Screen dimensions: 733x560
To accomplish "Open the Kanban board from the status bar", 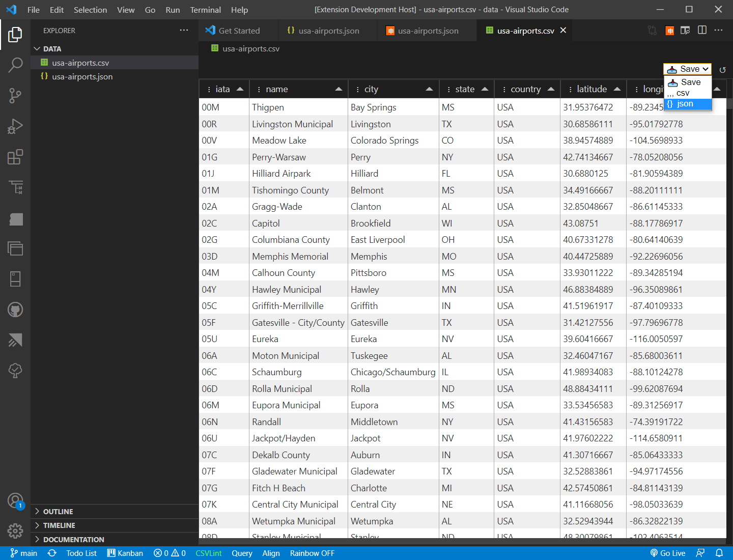I will pyautogui.click(x=125, y=553).
